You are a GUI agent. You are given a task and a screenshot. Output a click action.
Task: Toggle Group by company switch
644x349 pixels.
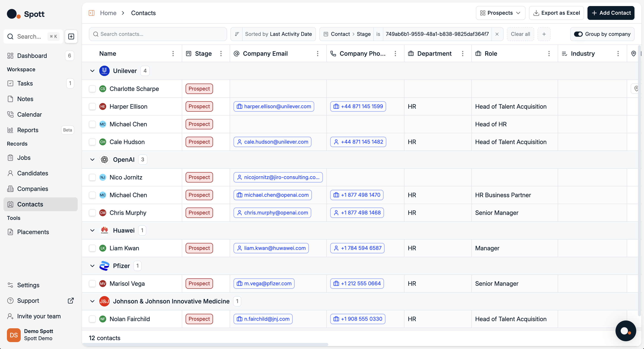click(x=578, y=34)
